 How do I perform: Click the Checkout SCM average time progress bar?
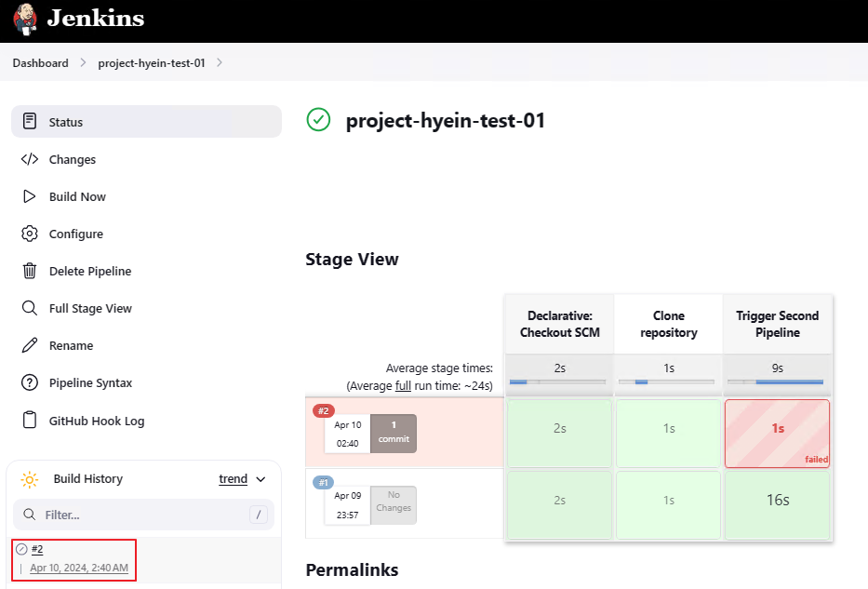point(557,382)
